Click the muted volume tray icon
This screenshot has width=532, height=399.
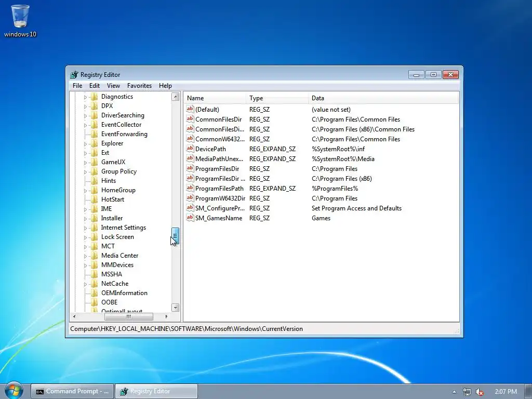[480, 392]
